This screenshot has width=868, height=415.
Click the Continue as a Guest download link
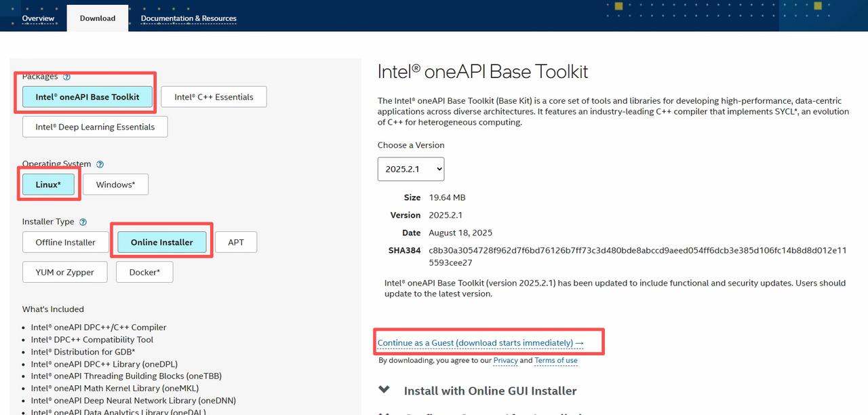click(x=480, y=343)
